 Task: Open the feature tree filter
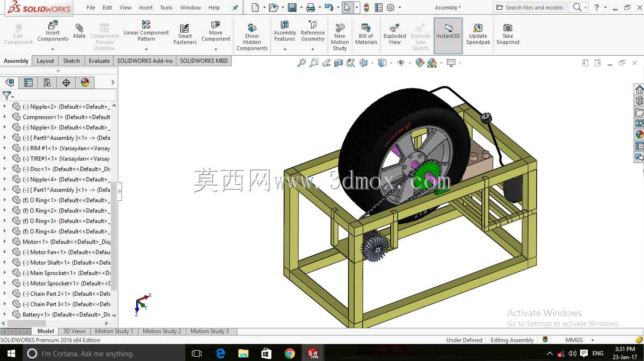8,95
